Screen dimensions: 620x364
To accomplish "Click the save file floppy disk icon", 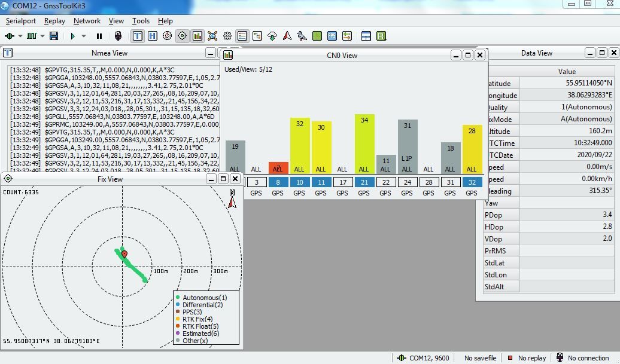I will pyautogui.click(x=54, y=36).
